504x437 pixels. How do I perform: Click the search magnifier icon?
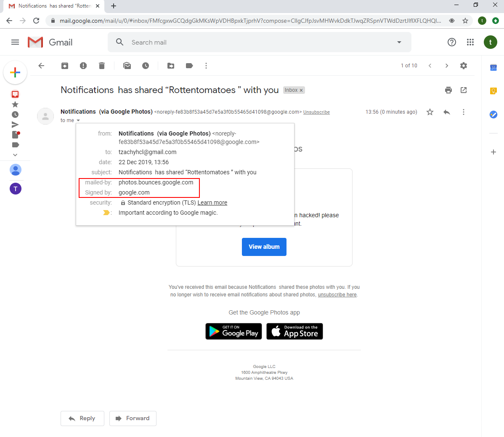tap(119, 42)
